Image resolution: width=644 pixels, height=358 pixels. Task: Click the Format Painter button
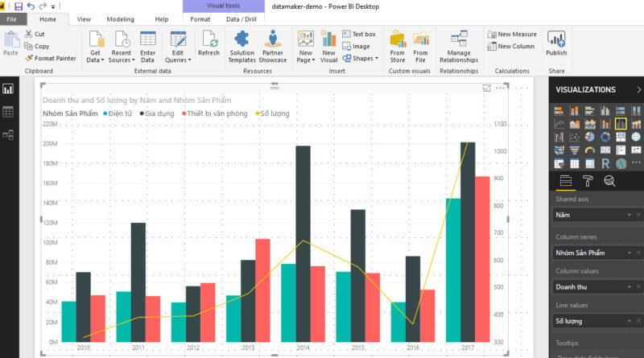pos(50,58)
